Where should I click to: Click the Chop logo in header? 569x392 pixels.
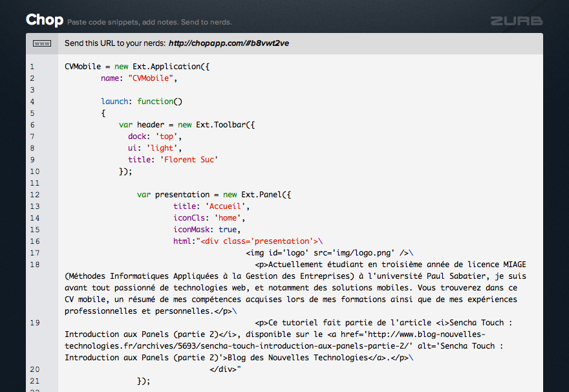coord(44,20)
